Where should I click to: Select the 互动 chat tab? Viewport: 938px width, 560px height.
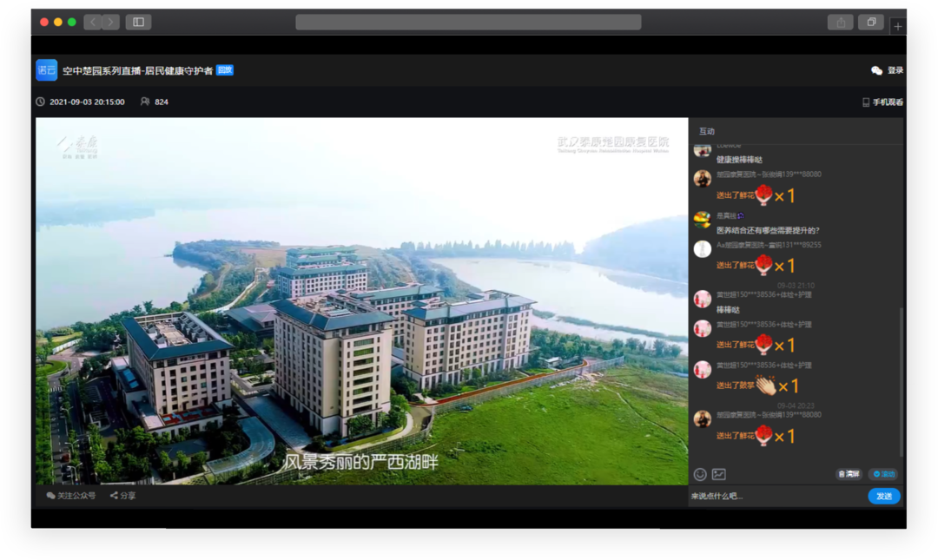[707, 131]
